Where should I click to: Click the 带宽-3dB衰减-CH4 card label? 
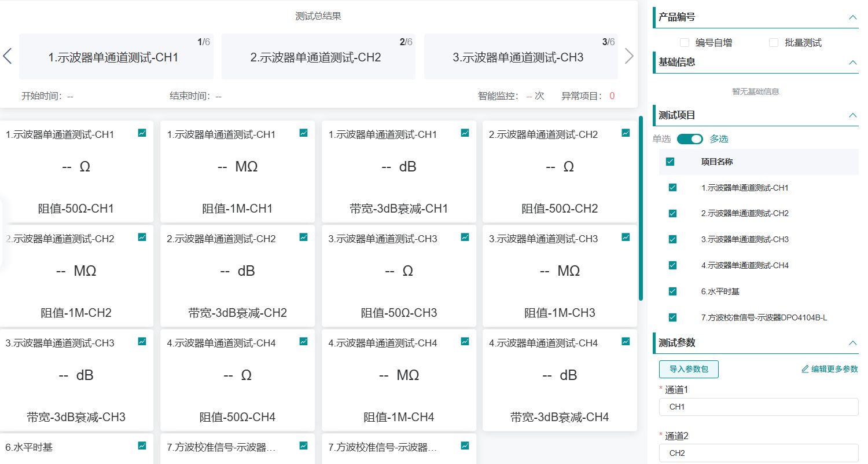(560, 417)
